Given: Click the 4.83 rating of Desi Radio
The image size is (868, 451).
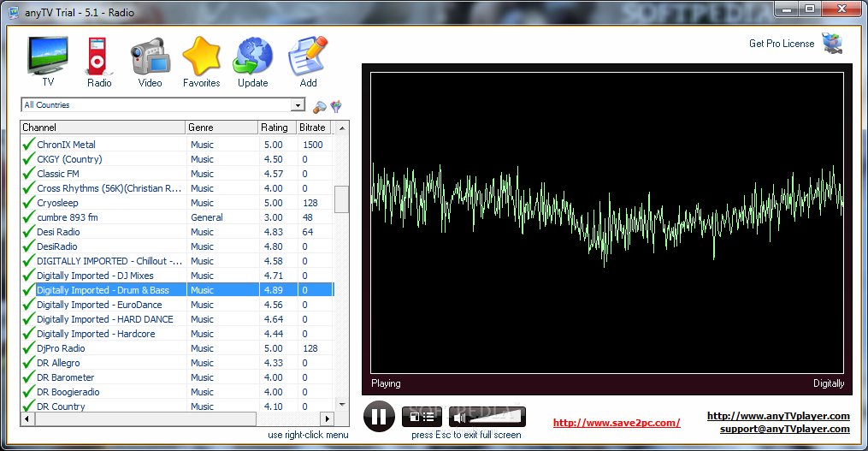Looking at the screenshot, I should pos(274,232).
